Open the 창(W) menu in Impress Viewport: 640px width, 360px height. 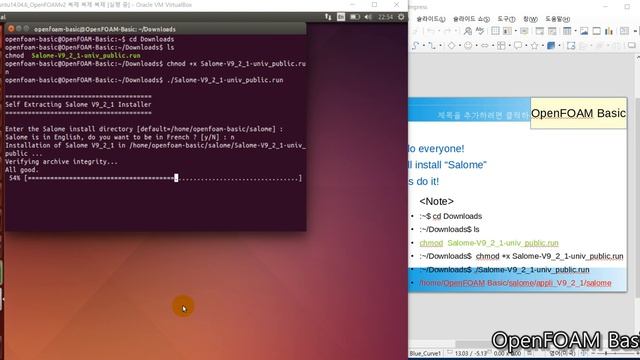pyautogui.click(x=530, y=19)
